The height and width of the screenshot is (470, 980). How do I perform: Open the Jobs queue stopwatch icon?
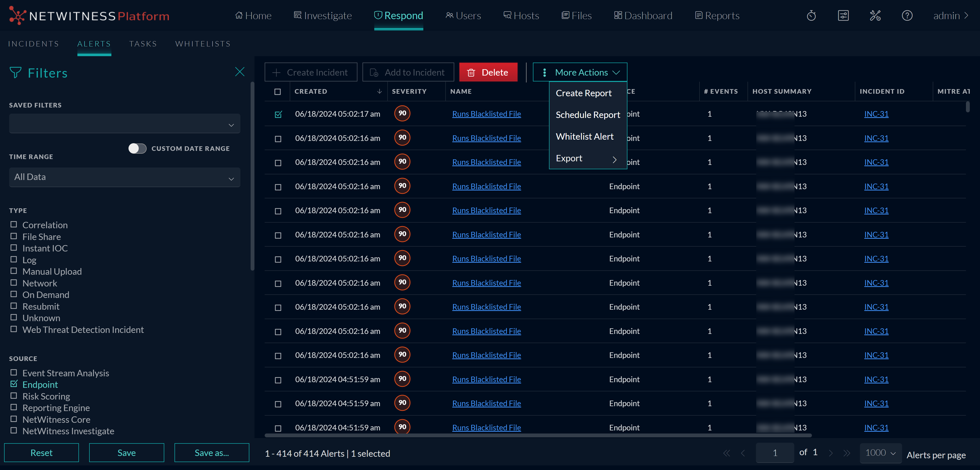(x=811, y=16)
